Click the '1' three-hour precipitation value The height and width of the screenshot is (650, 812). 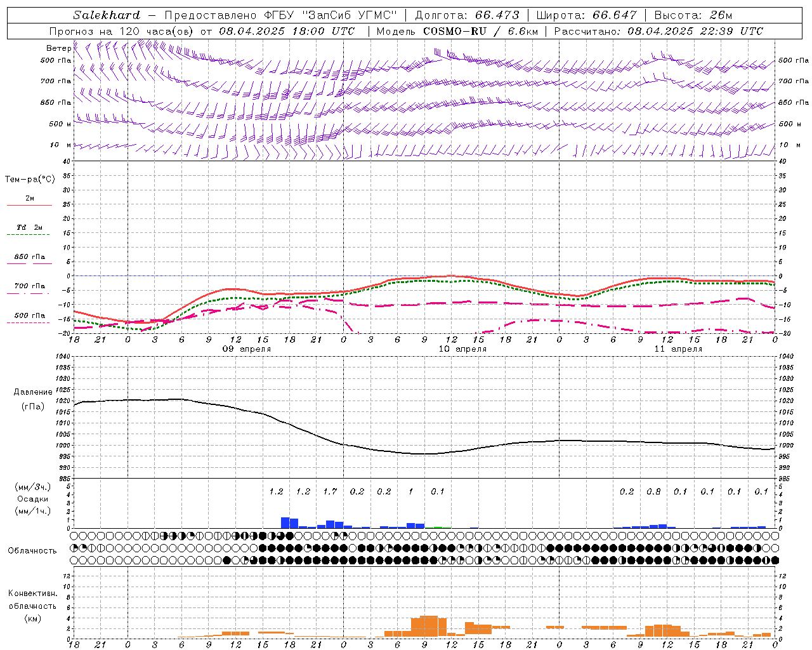coord(410,491)
